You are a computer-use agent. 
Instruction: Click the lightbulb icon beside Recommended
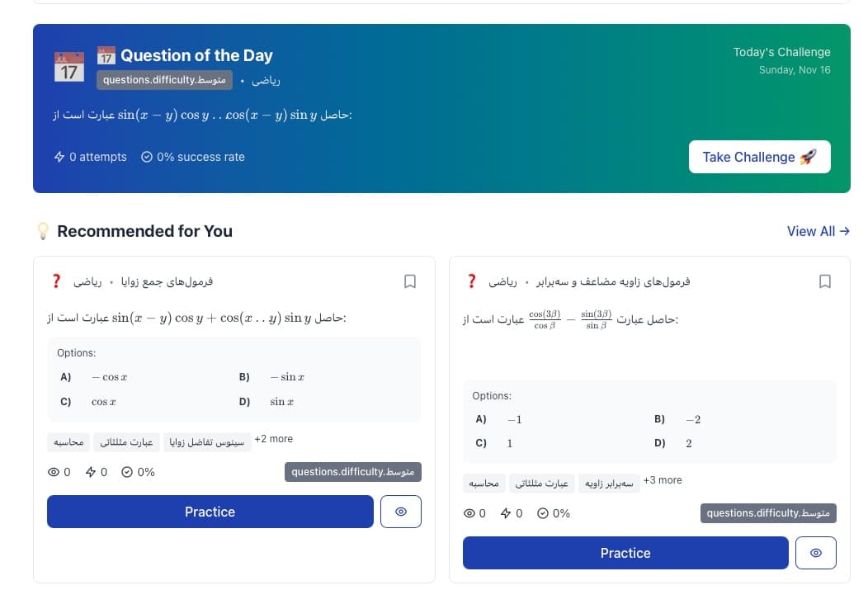[44, 232]
